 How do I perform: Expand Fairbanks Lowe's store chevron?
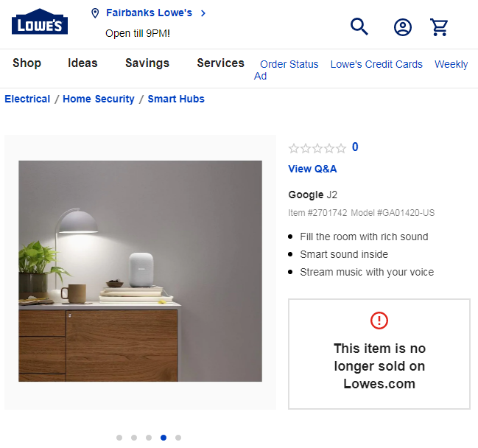(203, 13)
